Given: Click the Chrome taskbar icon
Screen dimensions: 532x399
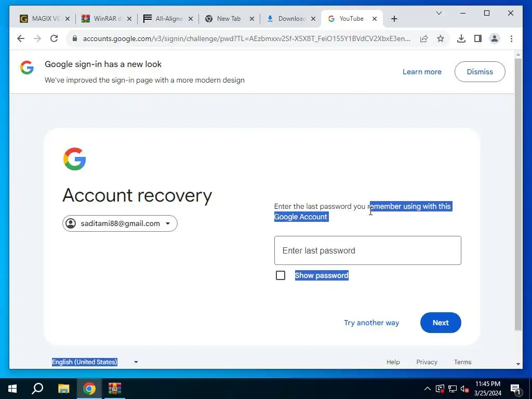Looking at the screenshot, I should tap(89, 388).
